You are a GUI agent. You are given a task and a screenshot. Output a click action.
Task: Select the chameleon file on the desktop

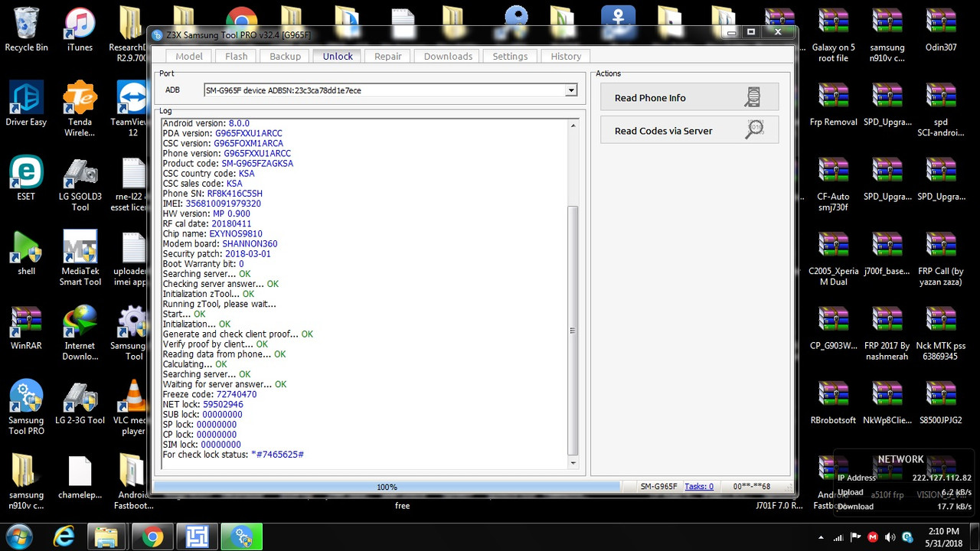pos(80,477)
